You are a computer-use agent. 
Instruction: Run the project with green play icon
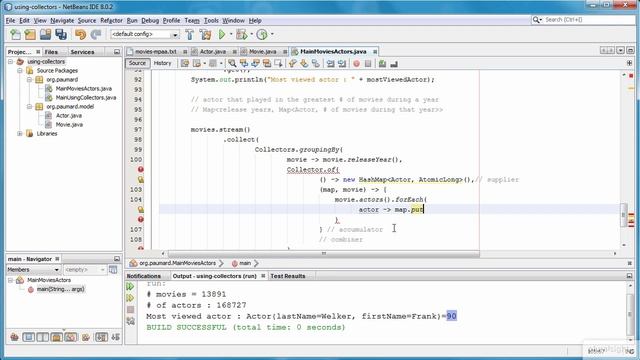pos(222,35)
